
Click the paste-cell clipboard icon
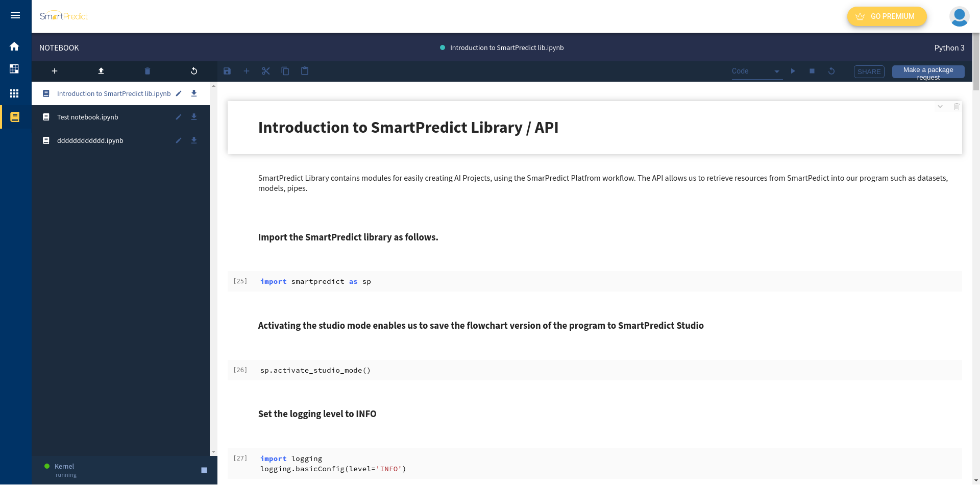click(x=305, y=71)
